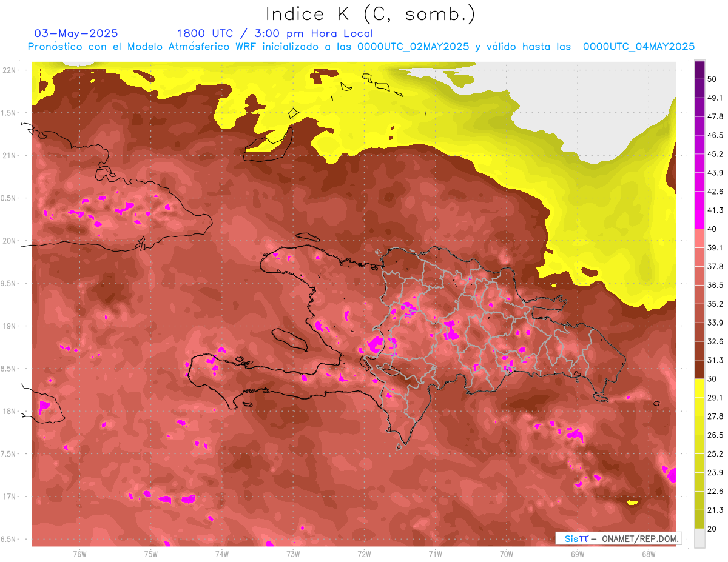This screenshot has width=728, height=562.
Task: Click the "22N" latitude label
Action: [10, 70]
